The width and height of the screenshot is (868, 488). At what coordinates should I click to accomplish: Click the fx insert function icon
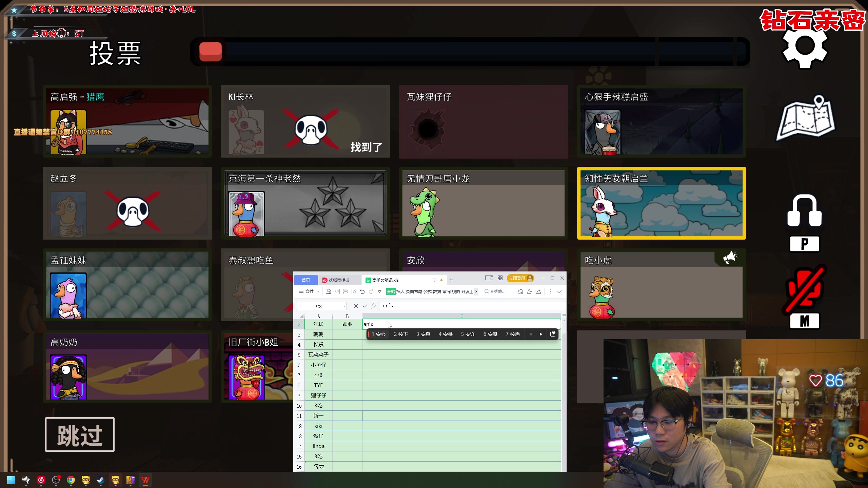click(x=373, y=306)
